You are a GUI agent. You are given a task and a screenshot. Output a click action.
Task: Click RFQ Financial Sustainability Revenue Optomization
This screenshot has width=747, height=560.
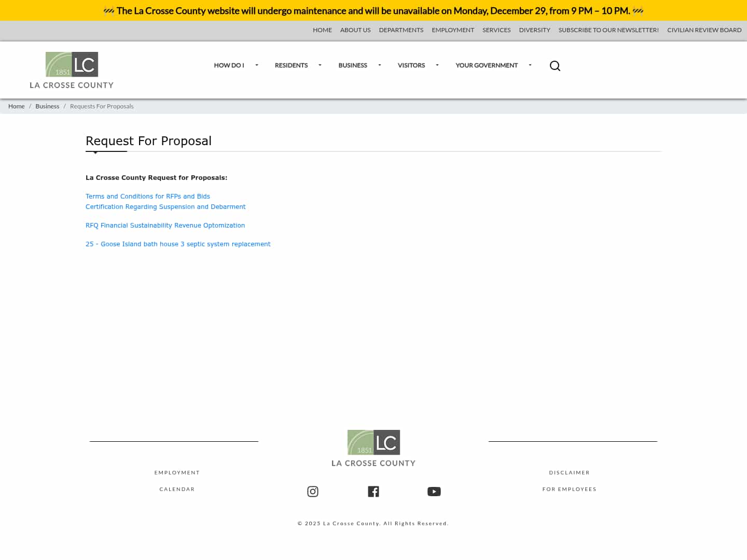click(165, 225)
